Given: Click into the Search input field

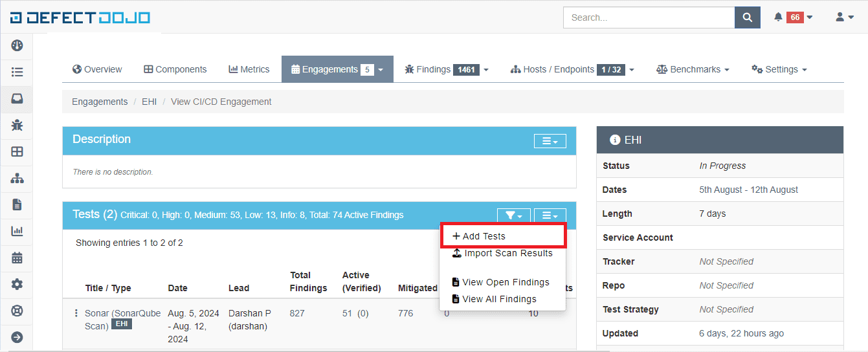Looking at the screenshot, I should click(649, 17).
